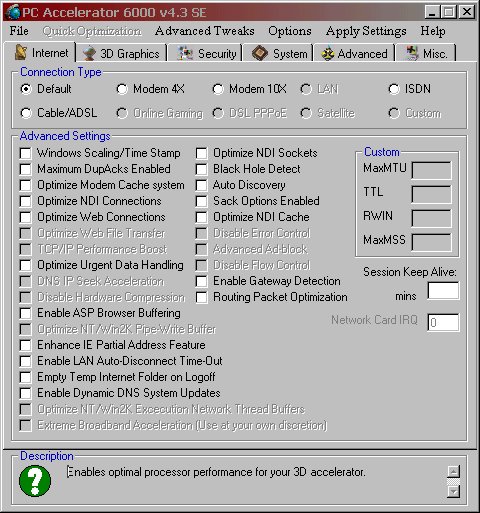Click the green question mark icon
The image size is (480, 513).
coord(35,481)
